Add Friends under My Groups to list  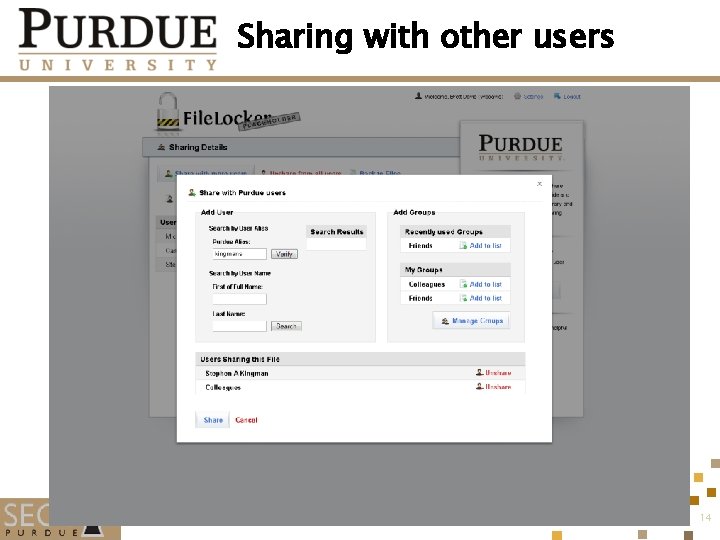pos(485,298)
